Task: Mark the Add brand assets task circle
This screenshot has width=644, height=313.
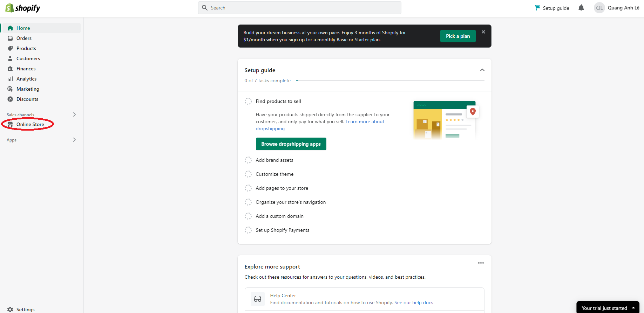Action: pos(248,160)
